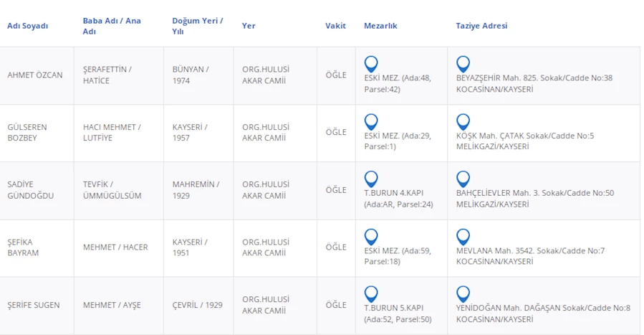
Task: Click condolence address pin for Gülseren Bozbey
Action: [x=463, y=121]
